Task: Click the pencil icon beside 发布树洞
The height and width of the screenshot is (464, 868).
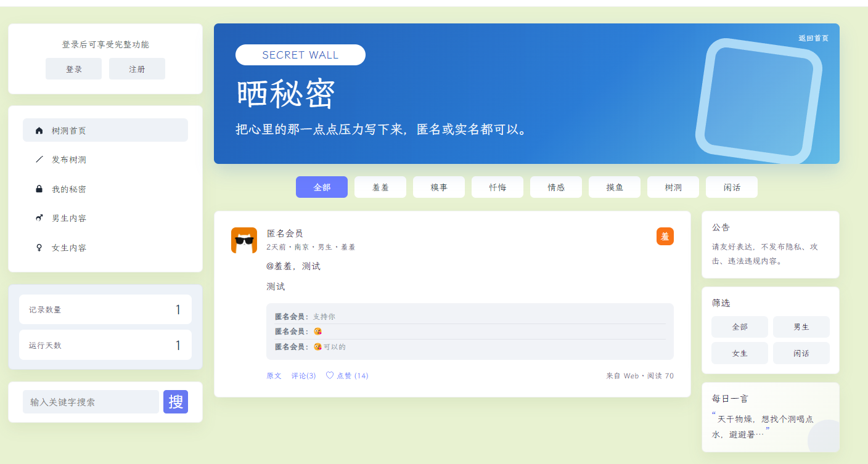Action: coord(39,160)
